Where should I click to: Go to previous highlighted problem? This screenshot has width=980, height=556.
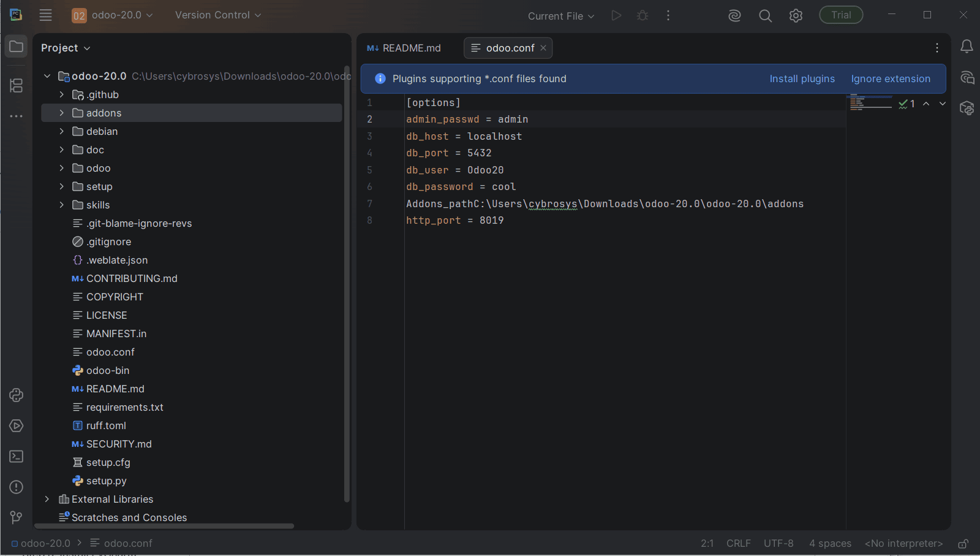click(x=926, y=104)
